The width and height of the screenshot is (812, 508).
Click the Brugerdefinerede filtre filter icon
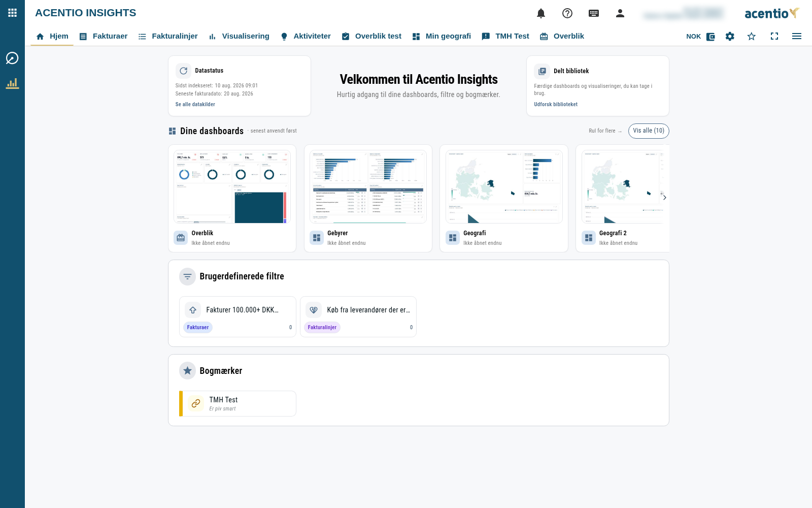187,276
